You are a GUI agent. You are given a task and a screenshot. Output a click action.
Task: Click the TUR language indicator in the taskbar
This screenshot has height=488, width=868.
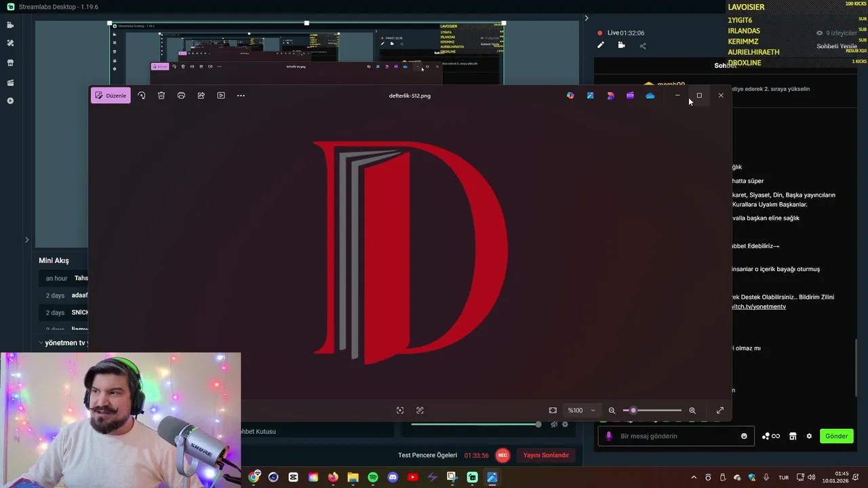coord(783,477)
